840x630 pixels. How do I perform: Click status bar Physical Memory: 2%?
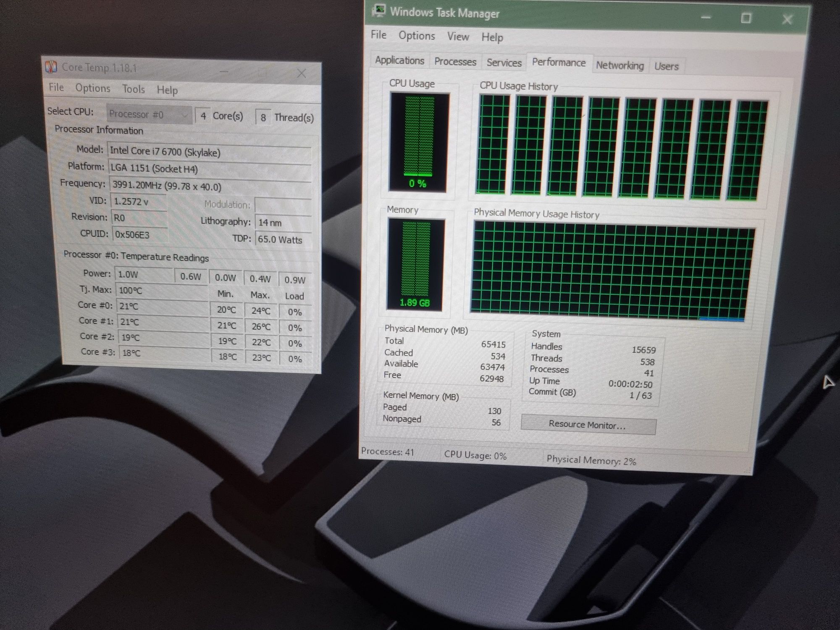591,460
